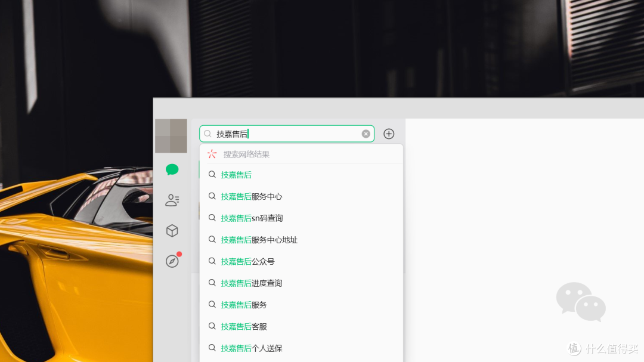Select suggestion 技嘉售后进度查询
The width and height of the screenshot is (644, 362).
(x=302, y=283)
